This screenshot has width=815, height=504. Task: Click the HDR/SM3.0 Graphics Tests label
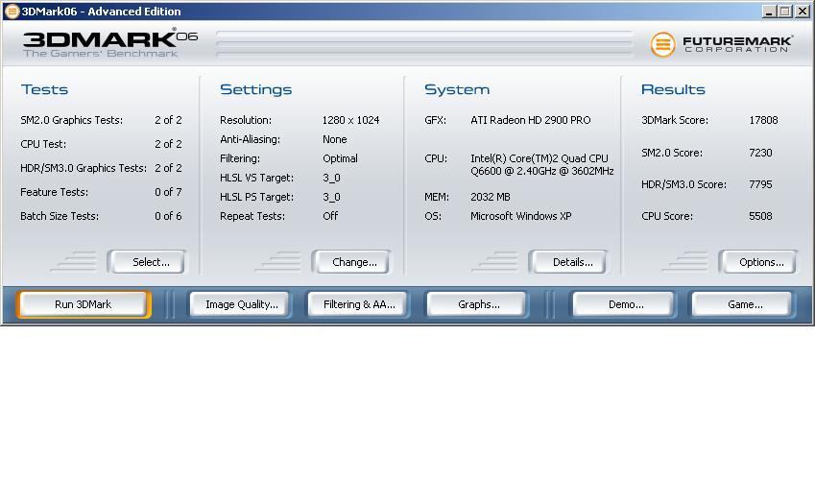(84, 168)
